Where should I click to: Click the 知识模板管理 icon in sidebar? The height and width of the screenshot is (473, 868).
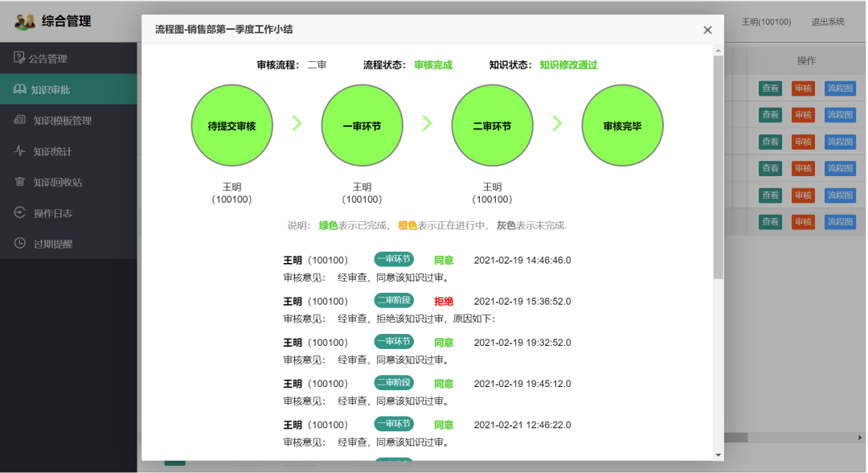[x=20, y=120]
